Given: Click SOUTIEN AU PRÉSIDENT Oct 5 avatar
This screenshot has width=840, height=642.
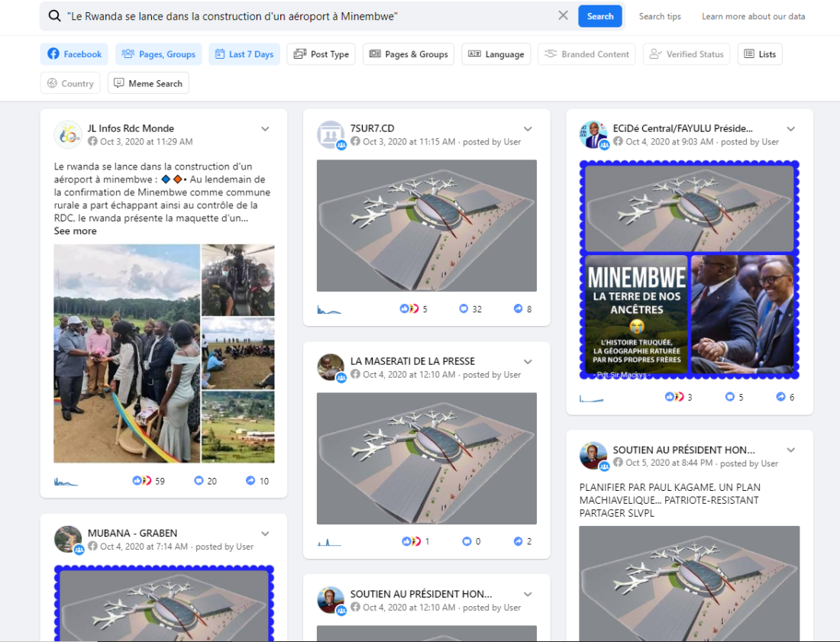Looking at the screenshot, I should (x=593, y=456).
